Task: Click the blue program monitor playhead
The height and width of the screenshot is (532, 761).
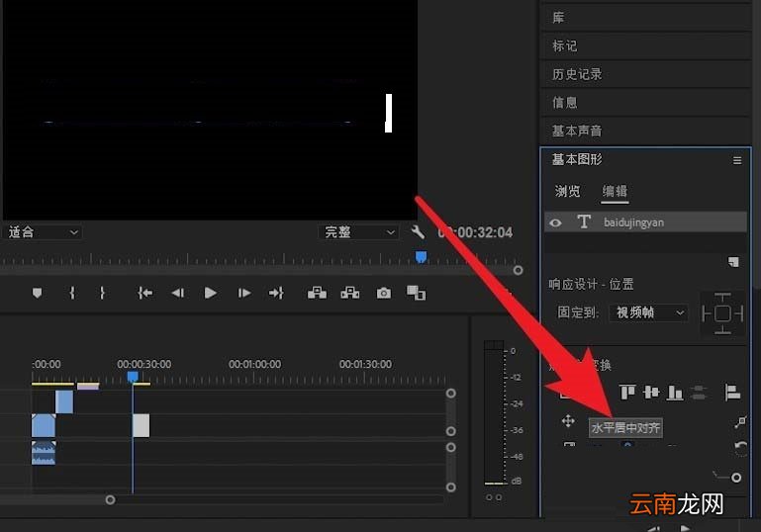Action: [x=421, y=257]
